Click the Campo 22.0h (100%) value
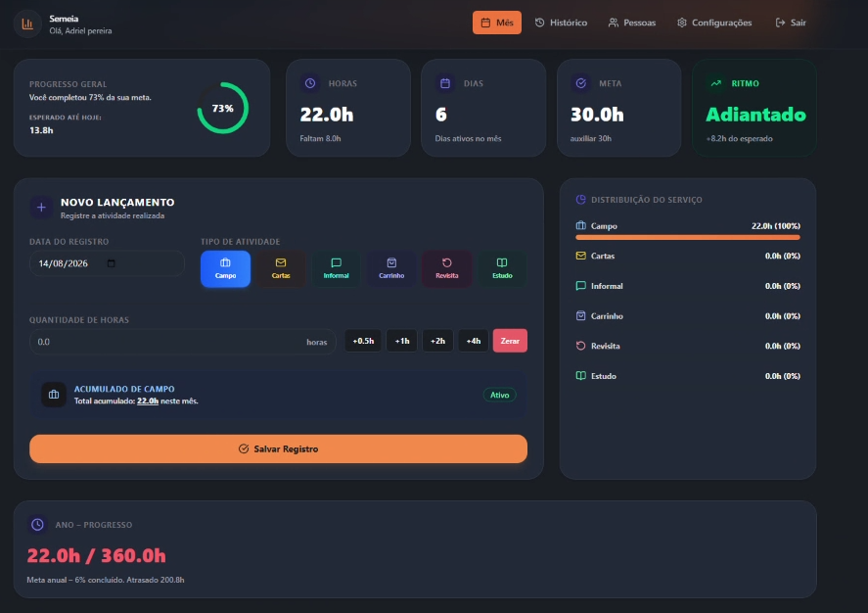 point(776,226)
